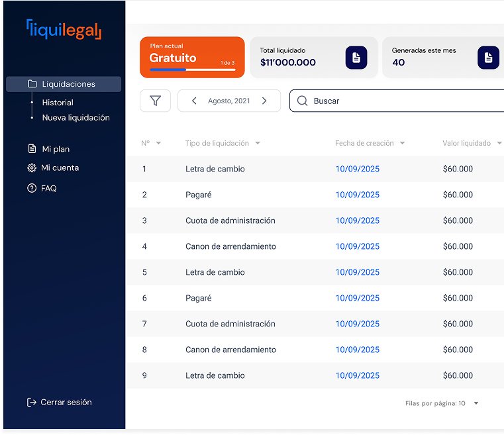Open date link in row 2
The image size is (504, 435).
point(358,195)
